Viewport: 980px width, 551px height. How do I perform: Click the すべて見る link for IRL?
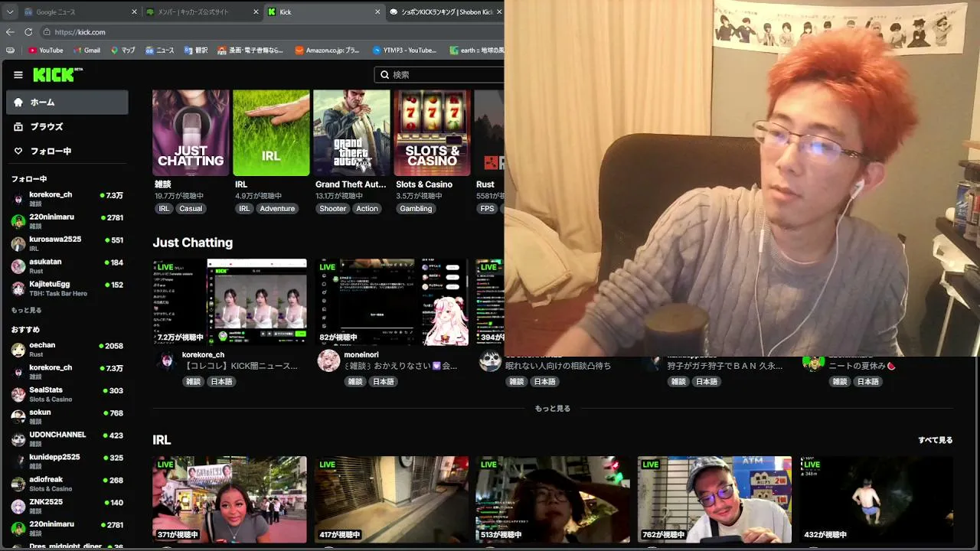pyautogui.click(x=936, y=440)
